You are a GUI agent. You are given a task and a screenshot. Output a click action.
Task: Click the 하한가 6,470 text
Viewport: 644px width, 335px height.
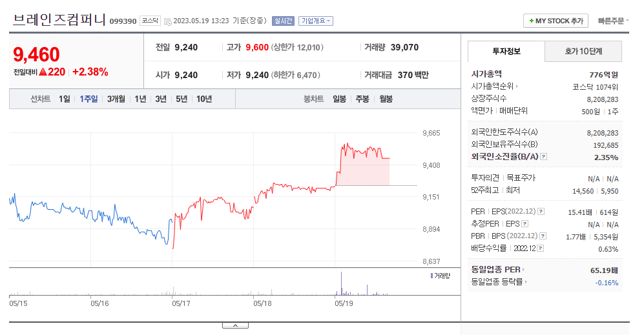pos(295,75)
